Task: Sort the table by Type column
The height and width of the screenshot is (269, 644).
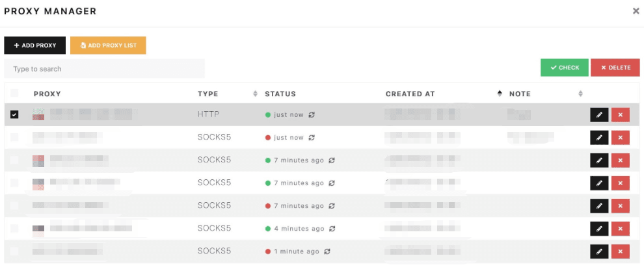Action: tap(208, 94)
